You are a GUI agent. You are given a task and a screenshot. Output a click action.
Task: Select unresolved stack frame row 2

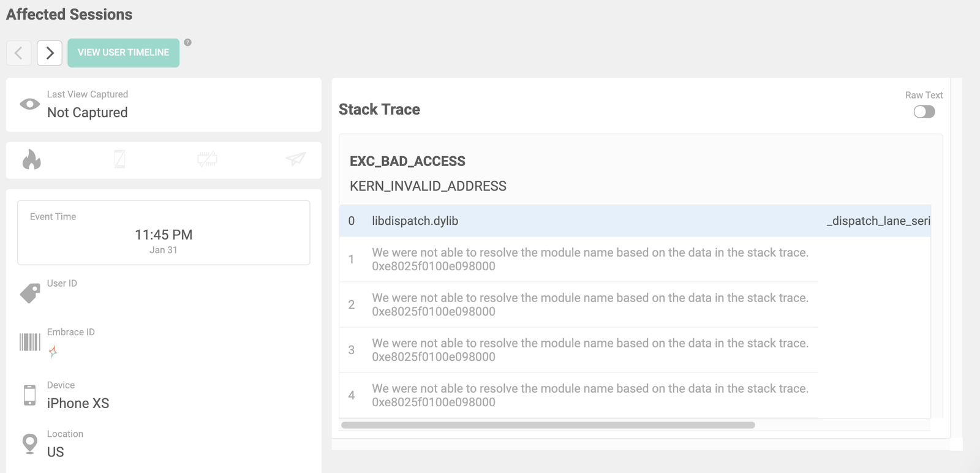[579, 305]
